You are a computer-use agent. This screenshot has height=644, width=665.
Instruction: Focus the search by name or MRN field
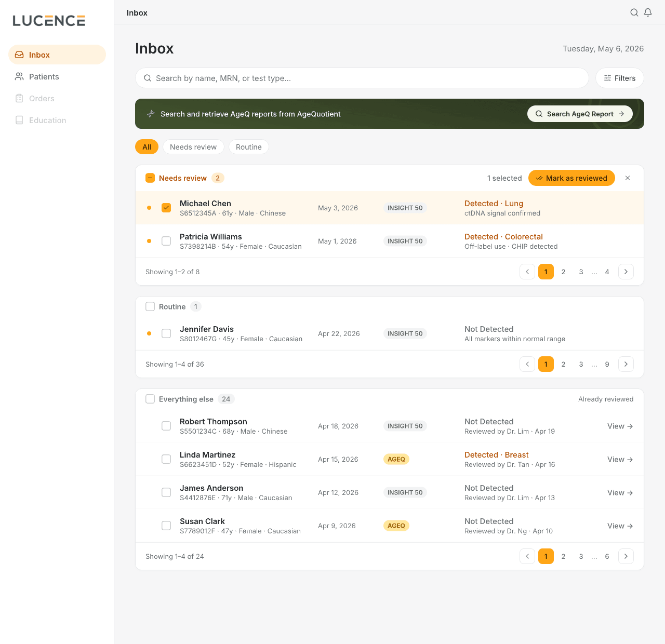point(362,78)
